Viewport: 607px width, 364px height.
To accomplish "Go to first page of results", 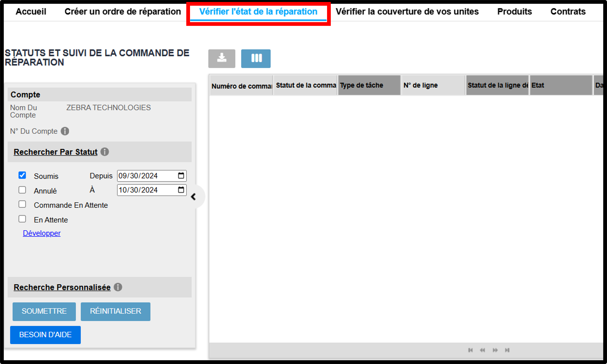I will (x=470, y=350).
